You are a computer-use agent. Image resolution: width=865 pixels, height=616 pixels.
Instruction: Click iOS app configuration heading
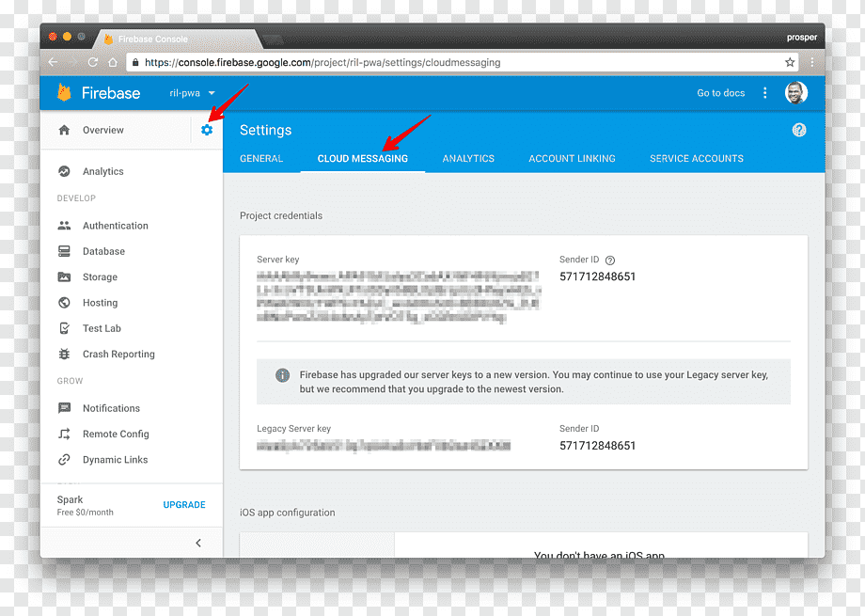288,513
